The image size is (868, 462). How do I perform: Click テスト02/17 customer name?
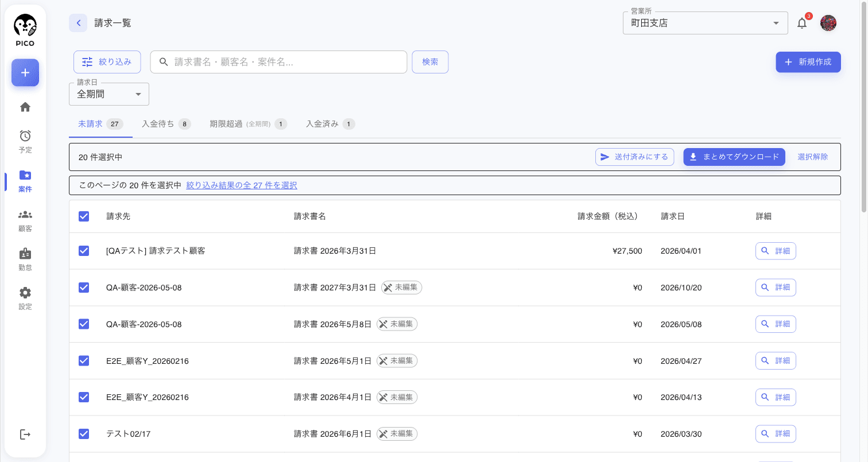coord(129,434)
